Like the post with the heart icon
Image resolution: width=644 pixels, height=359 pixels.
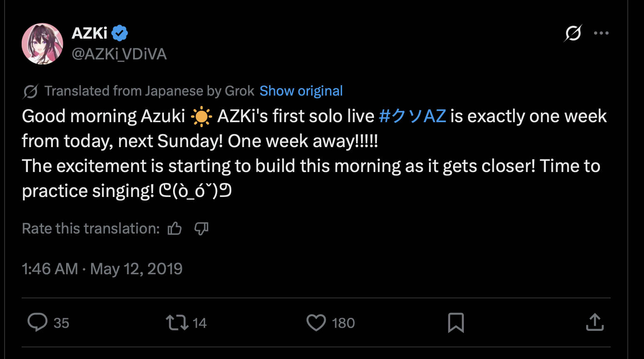click(x=316, y=323)
